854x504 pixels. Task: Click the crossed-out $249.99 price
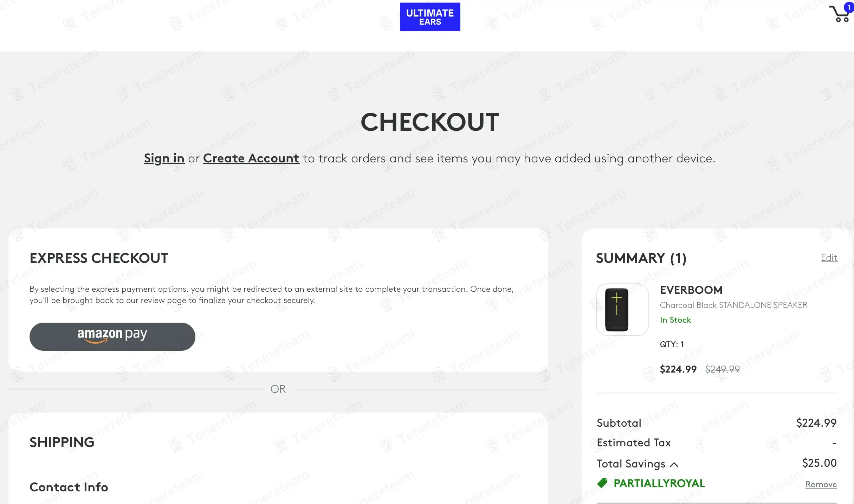[x=723, y=369]
